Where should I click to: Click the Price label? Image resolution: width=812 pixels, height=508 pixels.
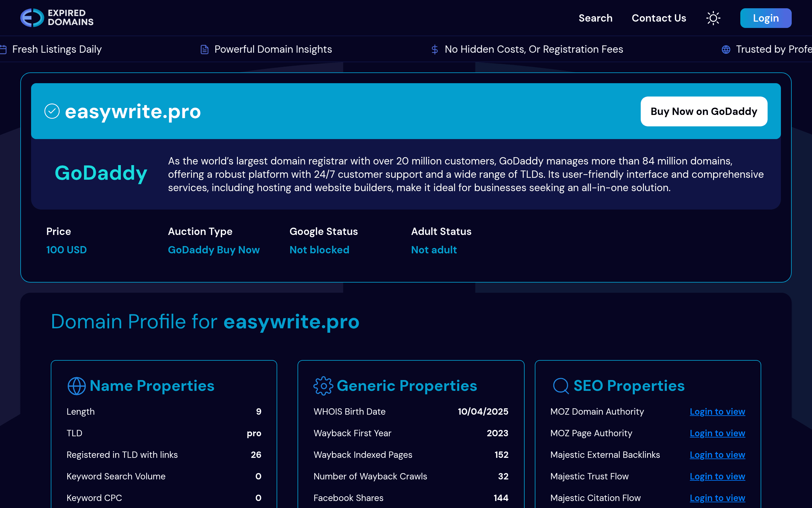pyautogui.click(x=59, y=231)
